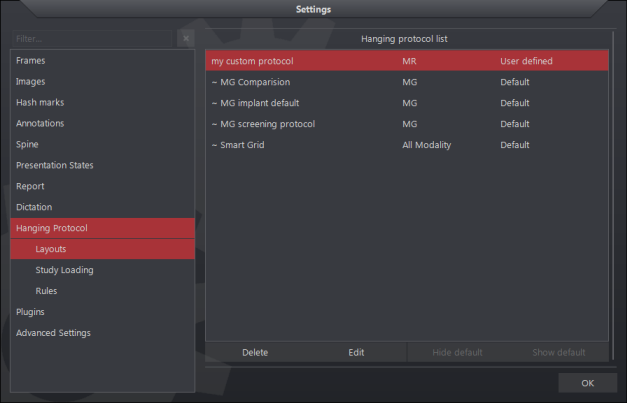The width and height of the screenshot is (627, 403).
Task: Open Annotations settings
Action: point(40,123)
